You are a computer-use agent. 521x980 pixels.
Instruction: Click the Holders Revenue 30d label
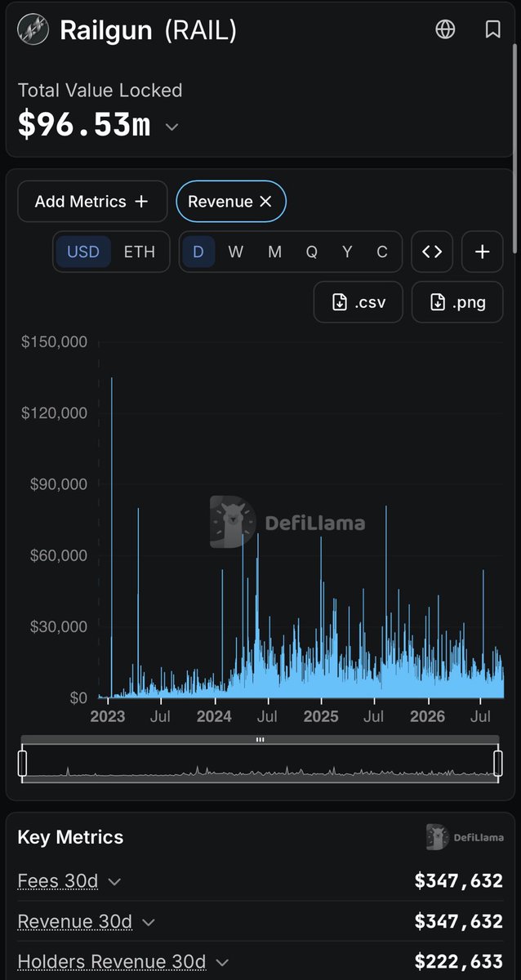(x=112, y=963)
